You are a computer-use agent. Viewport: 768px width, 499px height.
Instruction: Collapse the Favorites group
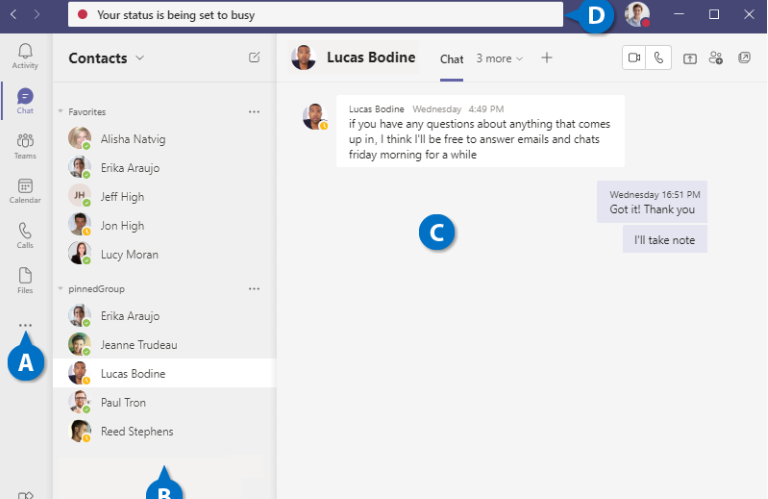click(60, 112)
